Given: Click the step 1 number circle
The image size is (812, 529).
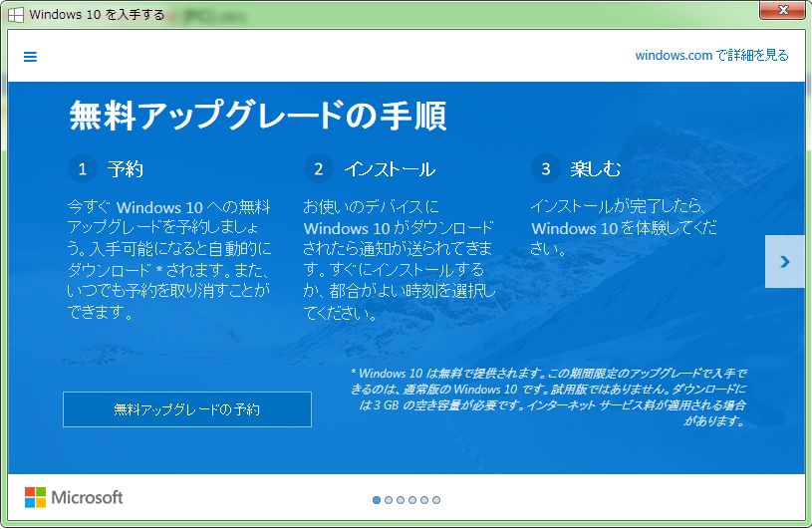Looking at the screenshot, I should click(x=82, y=168).
